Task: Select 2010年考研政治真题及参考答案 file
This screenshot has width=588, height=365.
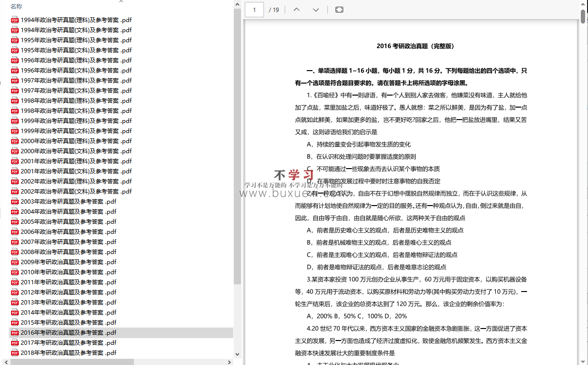Action: tap(68, 272)
